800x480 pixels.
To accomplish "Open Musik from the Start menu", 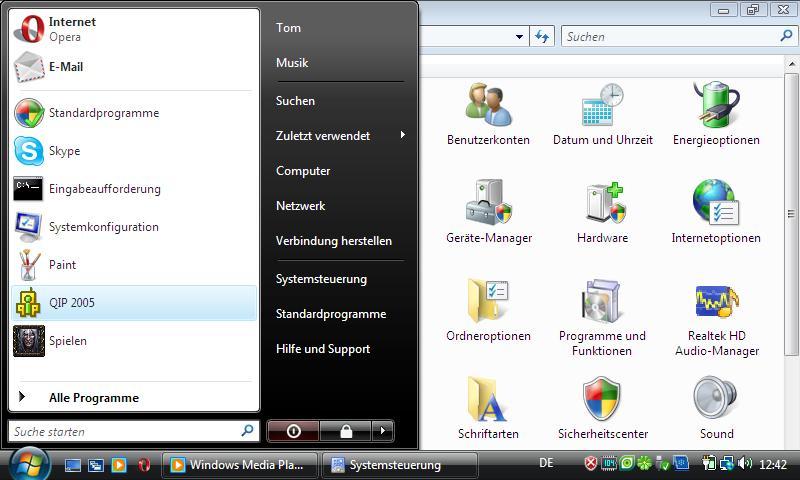I will [292, 63].
